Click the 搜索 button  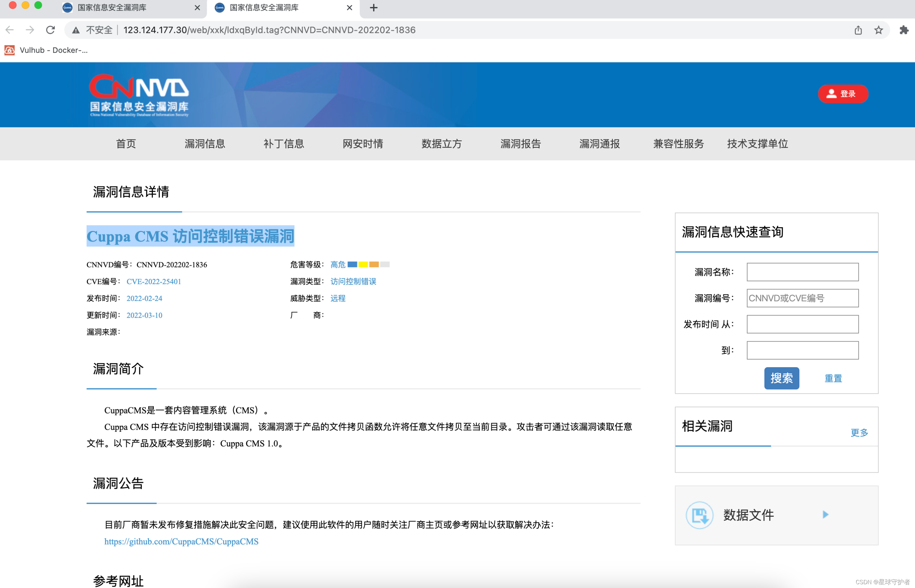click(781, 378)
